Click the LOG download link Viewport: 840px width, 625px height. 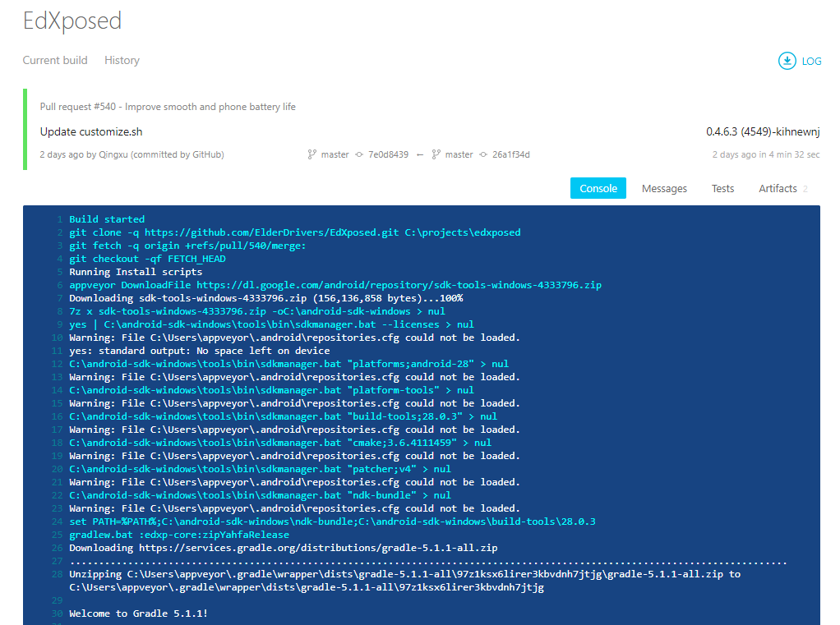[811, 62]
